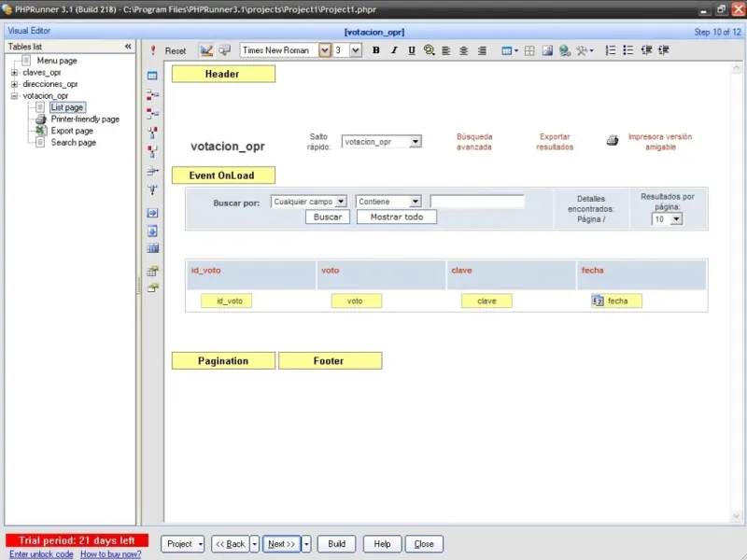Viewport: 747px width, 560px height.
Task: Open the Salto rápido votacion_opr dropdown
Action: (x=416, y=142)
